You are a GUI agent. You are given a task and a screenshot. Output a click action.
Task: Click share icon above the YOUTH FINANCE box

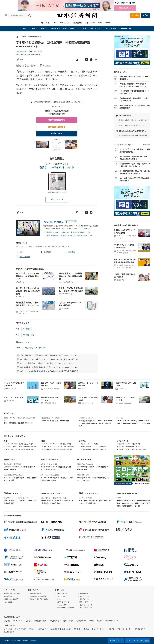point(96,212)
